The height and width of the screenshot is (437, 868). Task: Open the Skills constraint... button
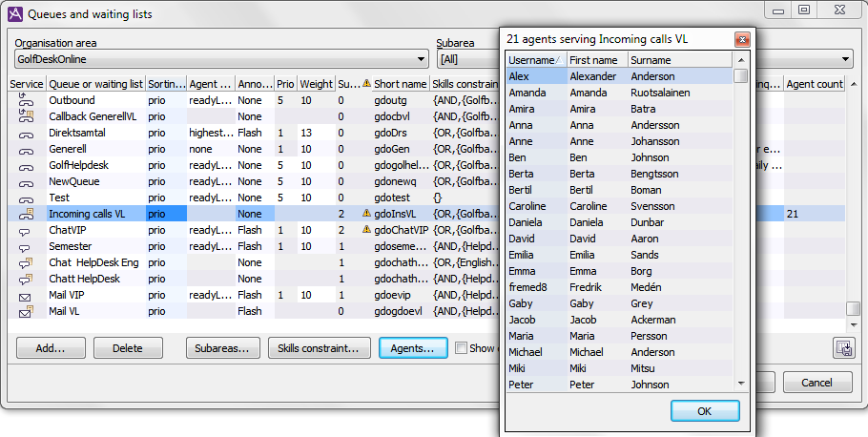click(319, 348)
